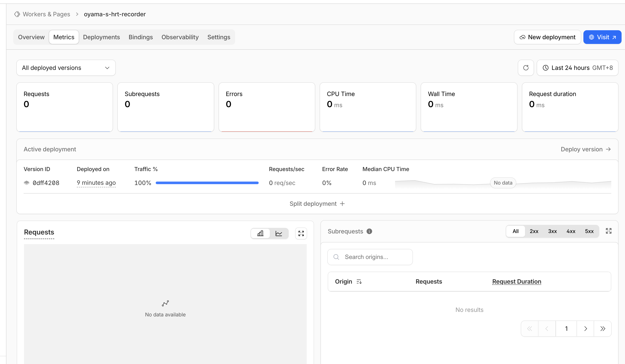
Task: Click the Search origins input field
Action: [x=370, y=257]
